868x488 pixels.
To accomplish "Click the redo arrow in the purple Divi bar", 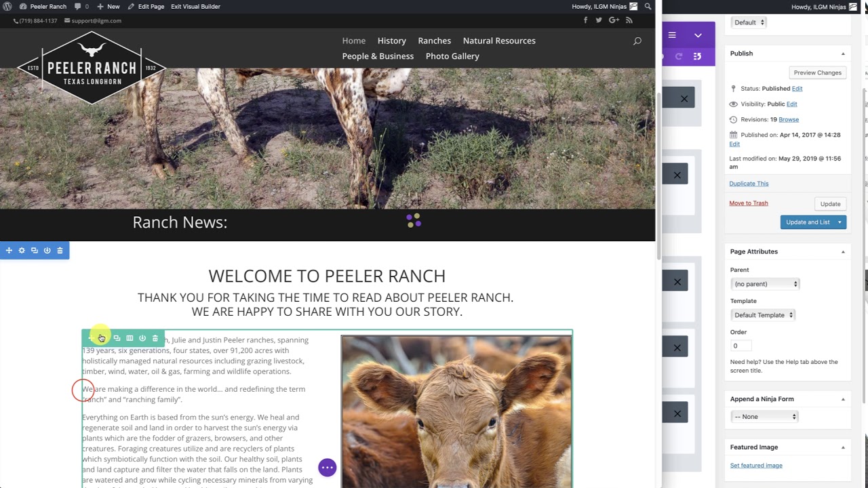I will pyautogui.click(x=679, y=56).
